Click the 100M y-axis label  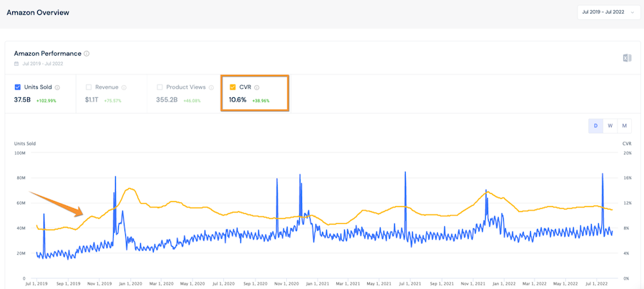click(20, 152)
